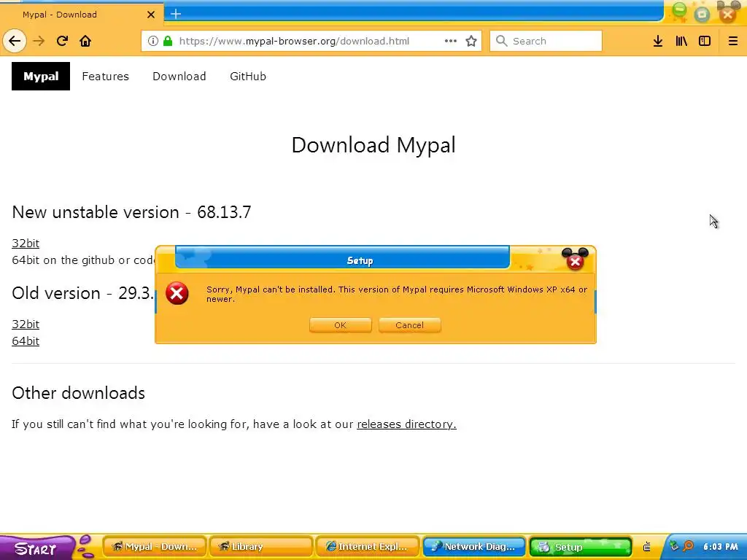Switch to Mypal - Down... taskbar item

(x=155, y=547)
